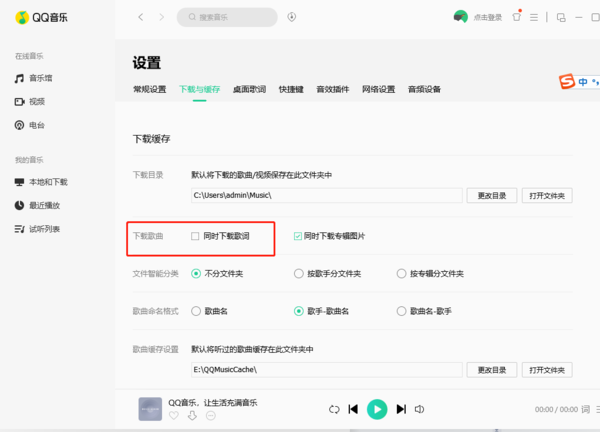Screen dimensions: 600x432
Task: Open 试听列表 playlist
Action: [43, 229]
